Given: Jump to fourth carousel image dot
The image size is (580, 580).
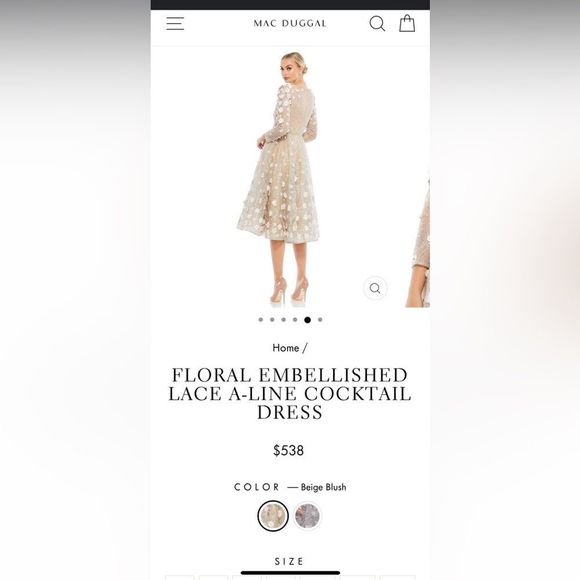Looking at the screenshot, I should tap(295, 320).
